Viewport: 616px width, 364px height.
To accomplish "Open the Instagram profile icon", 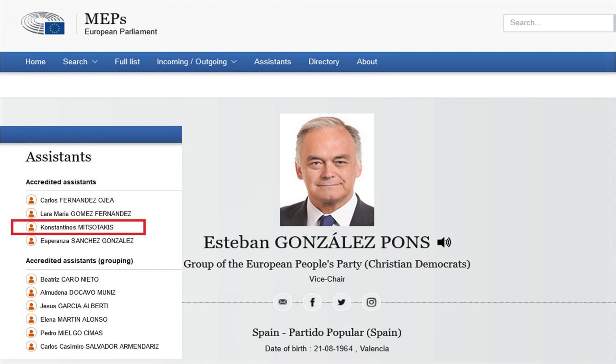I will pos(371,302).
